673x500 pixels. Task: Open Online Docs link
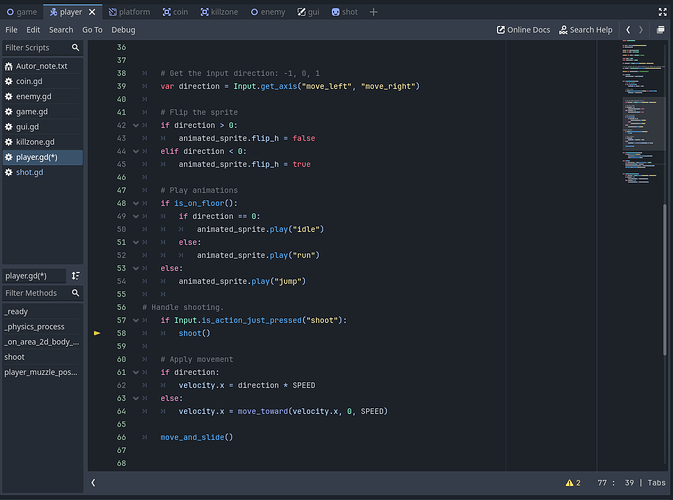pyautogui.click(x=523, y=30)
